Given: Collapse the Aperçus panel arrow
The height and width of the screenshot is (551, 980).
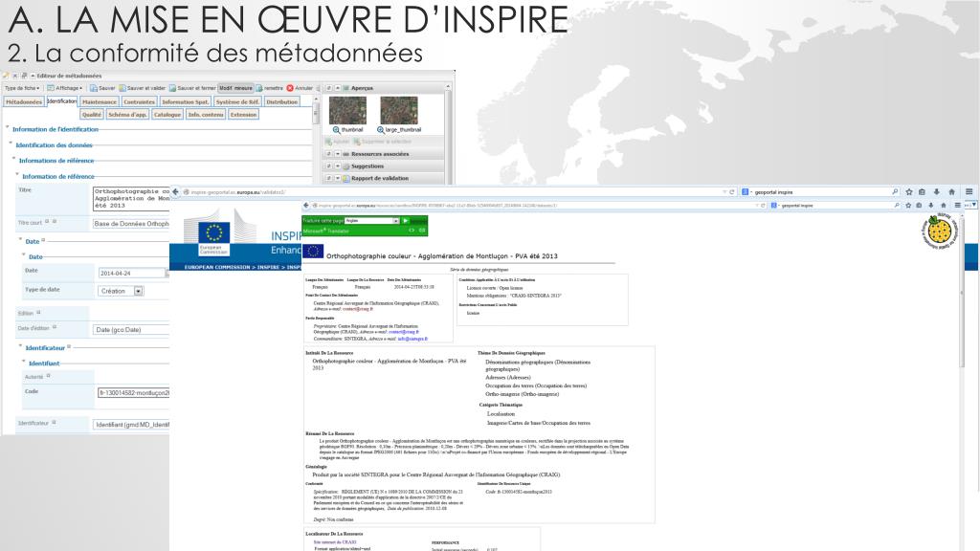Looking at the screenshot, I should (x=338, y=88).
